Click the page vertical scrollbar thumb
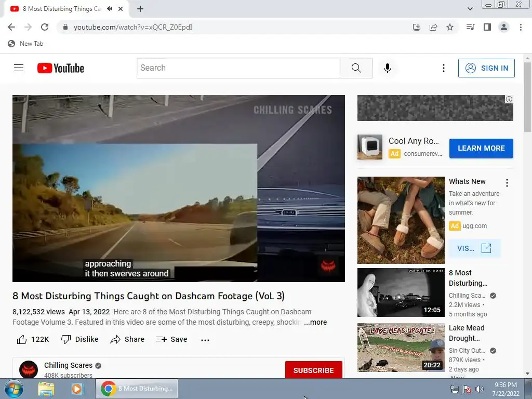The width and height of the screenshot is (532, 399). tap(528, 97)
